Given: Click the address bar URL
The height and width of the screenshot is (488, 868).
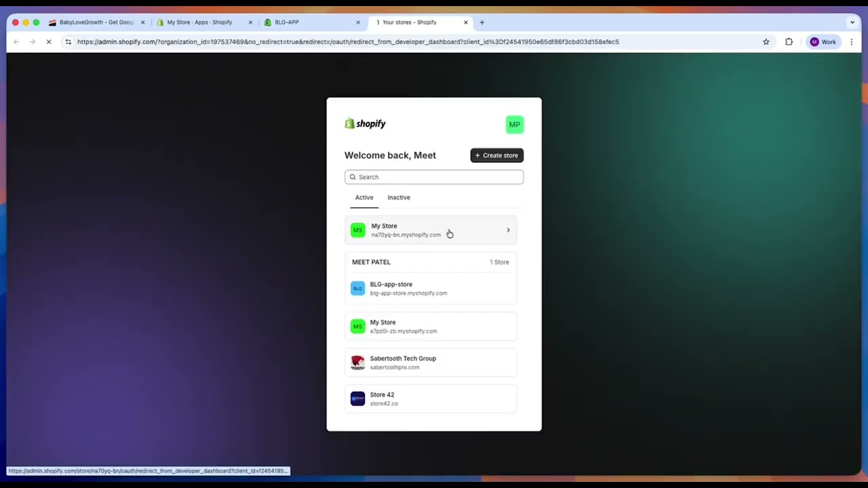Looking at the screenshot, I should click(348, 42).
